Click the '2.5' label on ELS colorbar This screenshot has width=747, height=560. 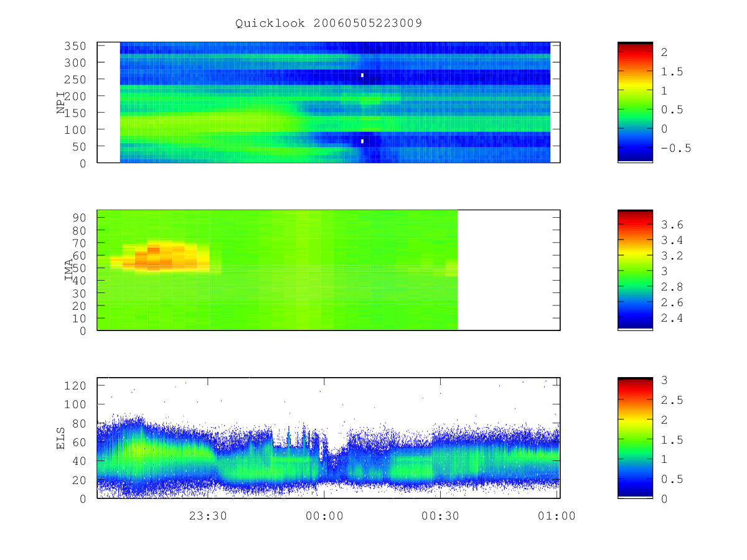coord(672,400)
